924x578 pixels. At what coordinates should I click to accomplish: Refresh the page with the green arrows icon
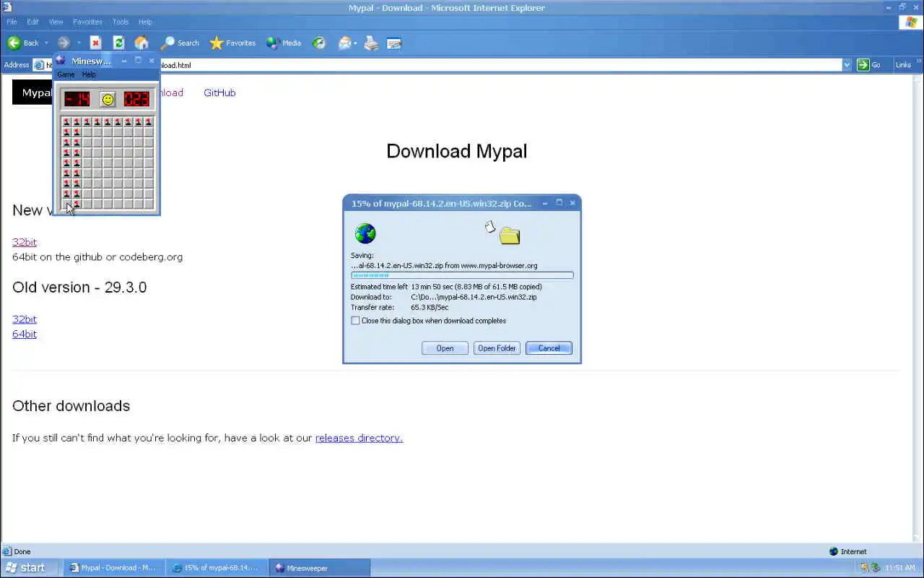point(118,43)
